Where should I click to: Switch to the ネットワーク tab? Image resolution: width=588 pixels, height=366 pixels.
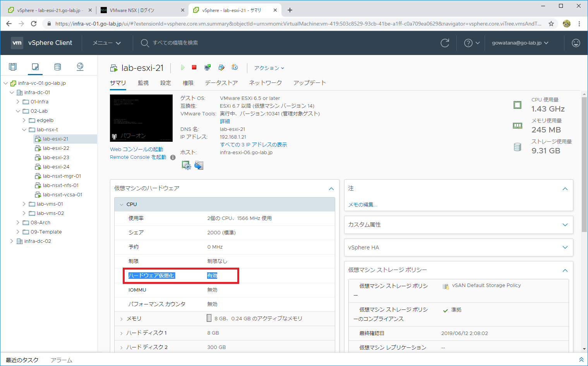click(x=265, y=83)
